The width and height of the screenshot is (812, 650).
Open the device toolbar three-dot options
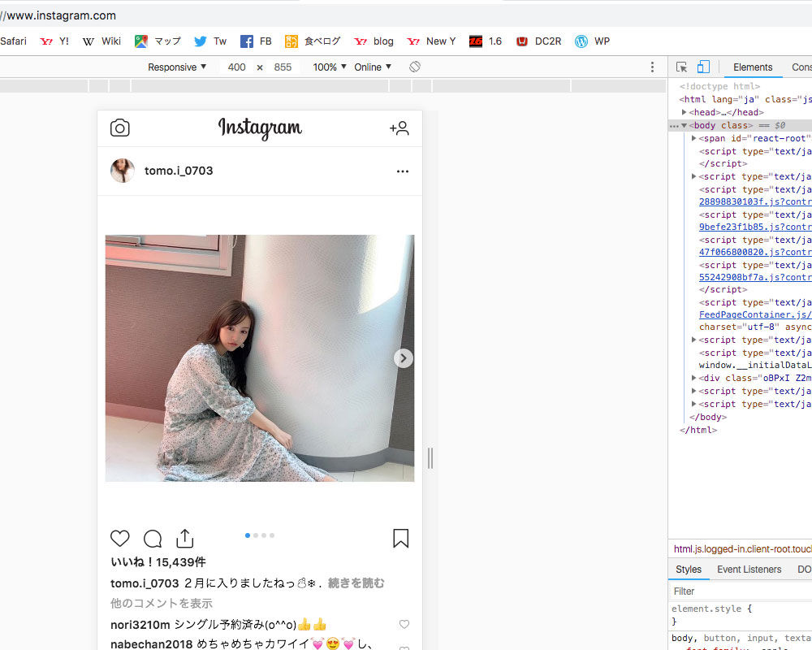pyautogui.click(x=652, y=67)
